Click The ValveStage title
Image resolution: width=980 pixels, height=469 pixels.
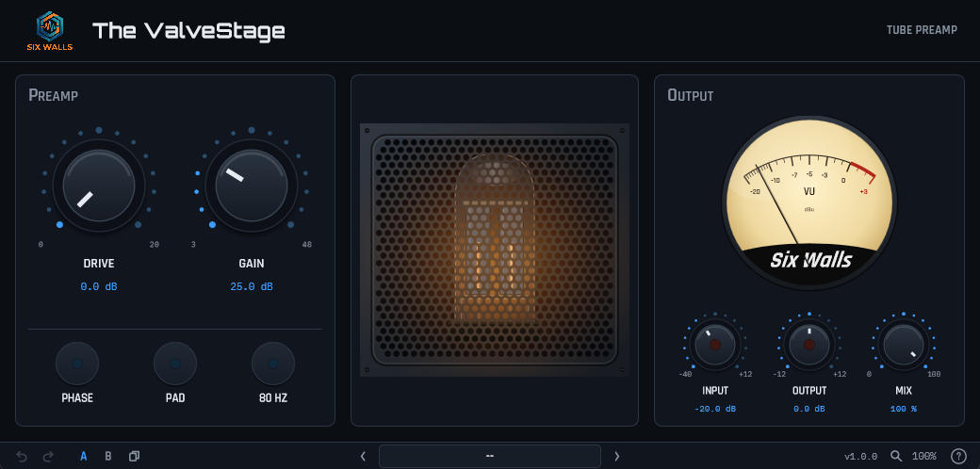pos(188,30)
